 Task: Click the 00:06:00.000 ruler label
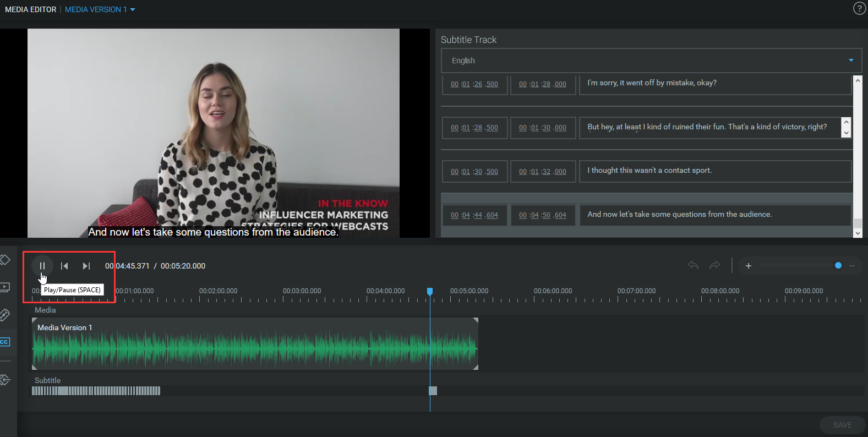553,291
